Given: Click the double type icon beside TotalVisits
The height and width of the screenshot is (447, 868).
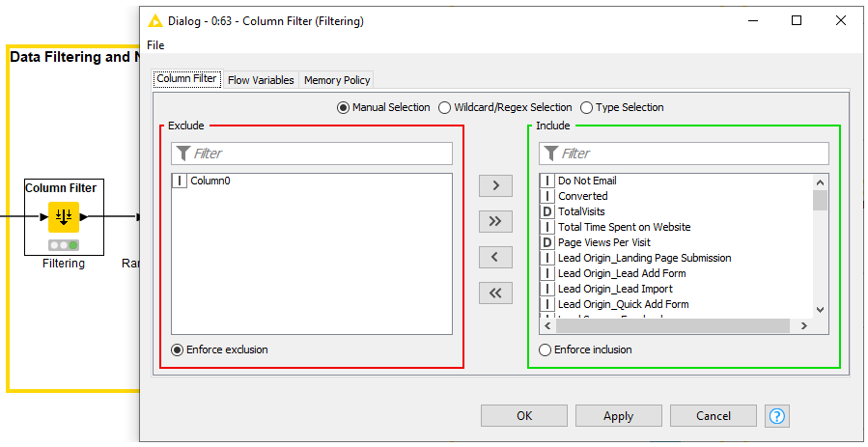Looking at the screenshot, I should [546, 211].
